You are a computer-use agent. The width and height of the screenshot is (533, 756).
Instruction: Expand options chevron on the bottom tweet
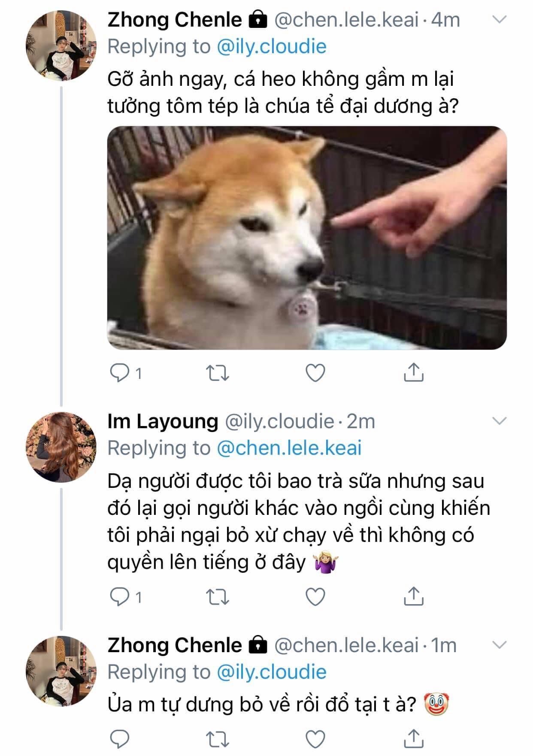[x=499, y=645]
